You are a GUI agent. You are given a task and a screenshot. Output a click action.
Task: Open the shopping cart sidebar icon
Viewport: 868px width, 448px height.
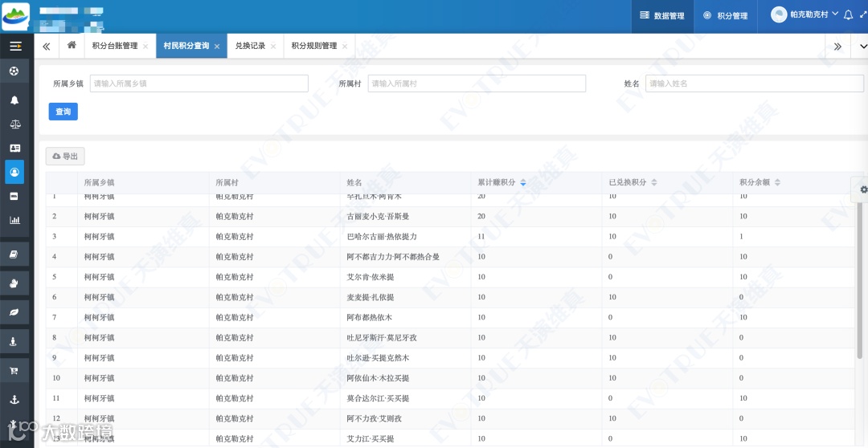14,371
